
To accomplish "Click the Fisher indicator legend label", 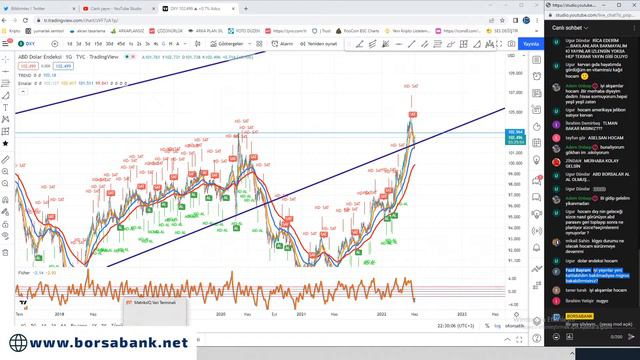I will tap(24, 273).
